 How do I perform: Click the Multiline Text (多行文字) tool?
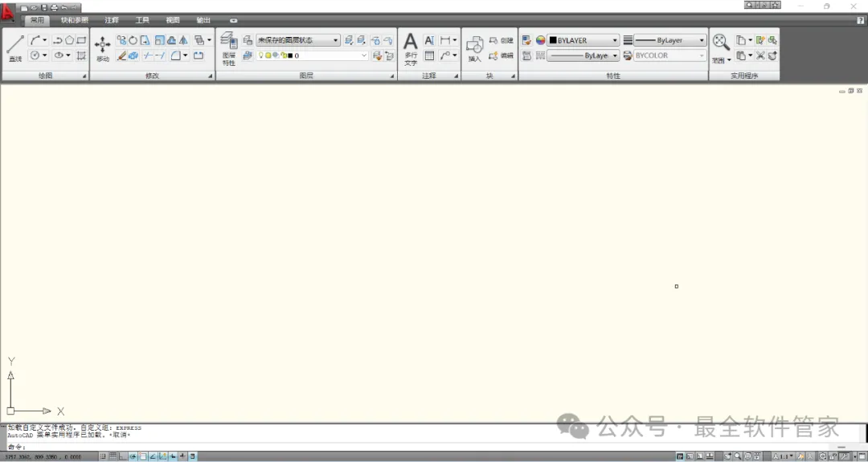pos(410,49)
